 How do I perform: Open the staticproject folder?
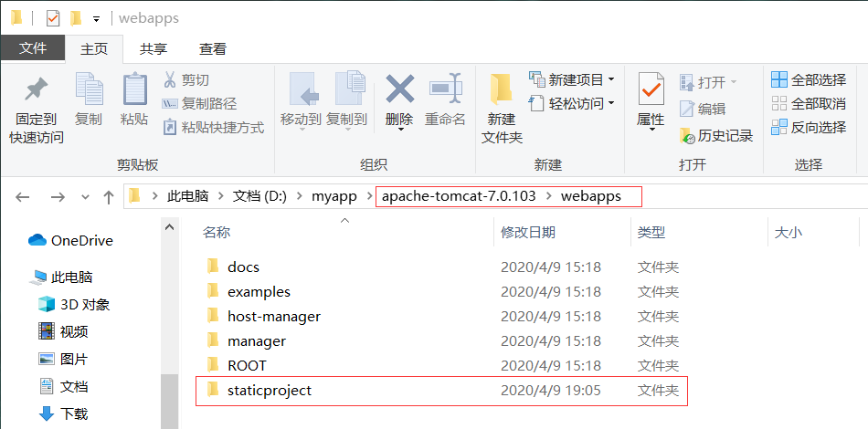(x=270, y=390)
